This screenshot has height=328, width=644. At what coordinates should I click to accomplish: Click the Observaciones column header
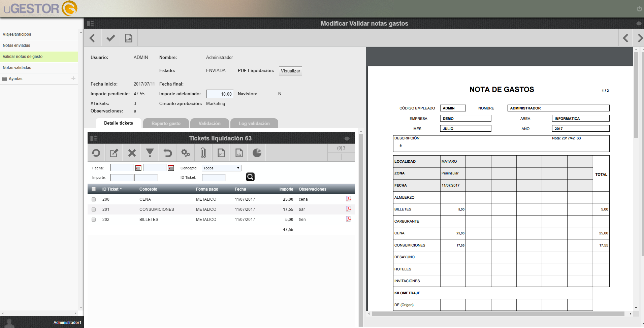tap(313, 189)
